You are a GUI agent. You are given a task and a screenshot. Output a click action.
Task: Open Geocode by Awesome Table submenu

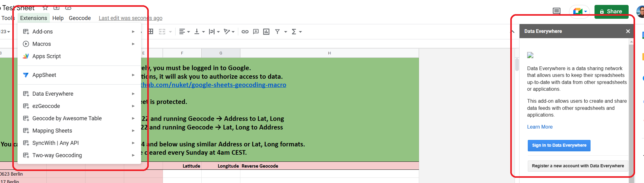(79, 118)
